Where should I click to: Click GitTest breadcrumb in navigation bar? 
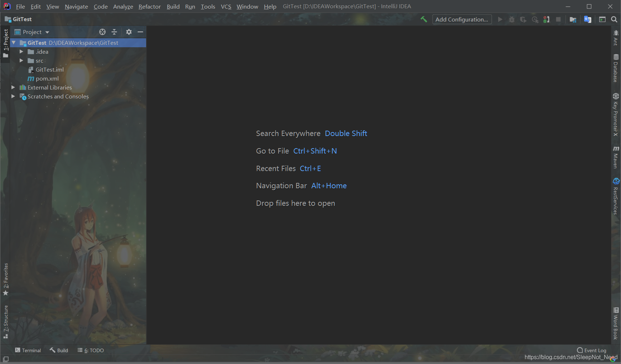tap(18, 19)
